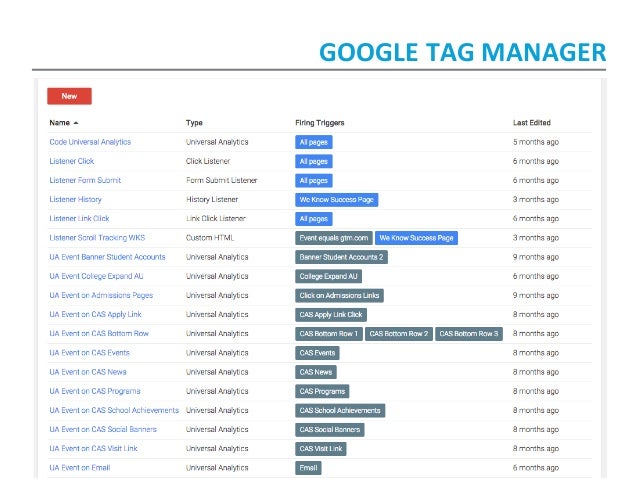Open the Listener History tag
638x479 pixels.
[x=75, y=199]
